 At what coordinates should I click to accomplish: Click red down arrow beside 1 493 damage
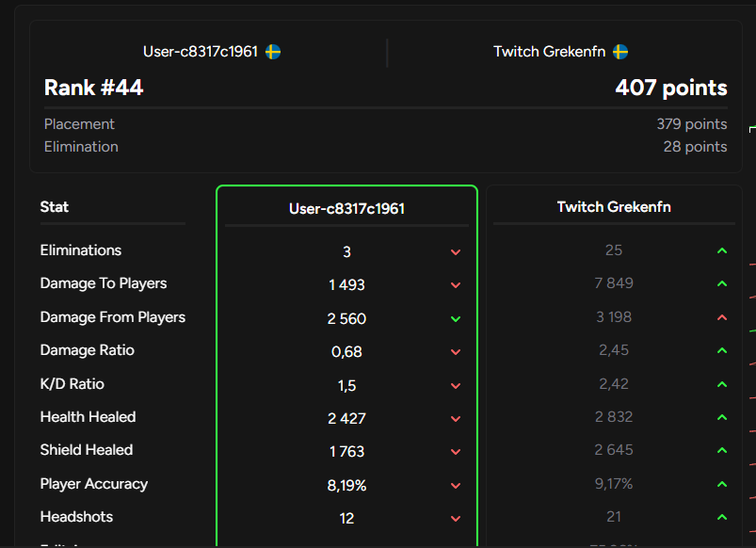456,285
